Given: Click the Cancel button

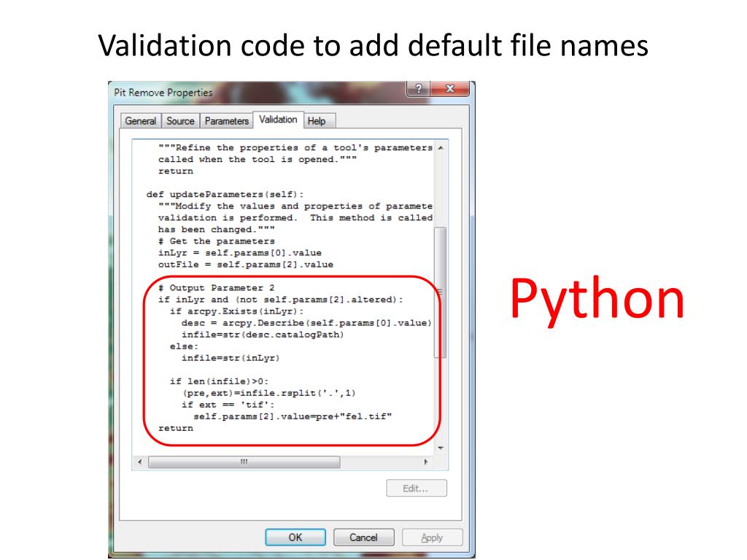Looking at the screenshot, I should click(363, 537).
